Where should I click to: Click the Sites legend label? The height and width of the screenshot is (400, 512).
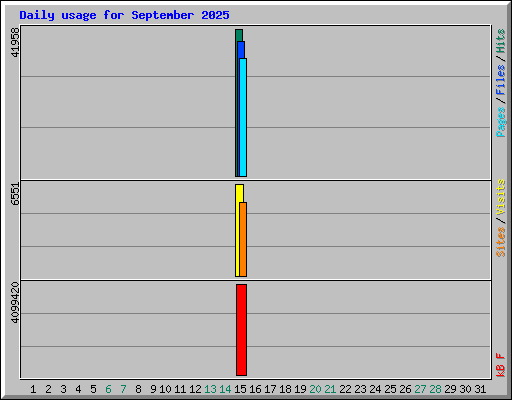coord(500,242)
